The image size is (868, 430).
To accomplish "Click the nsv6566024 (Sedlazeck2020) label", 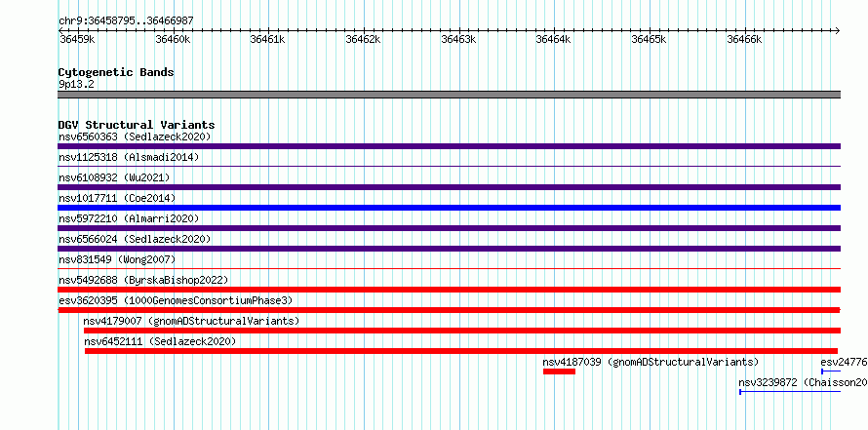I will point(135,239).
